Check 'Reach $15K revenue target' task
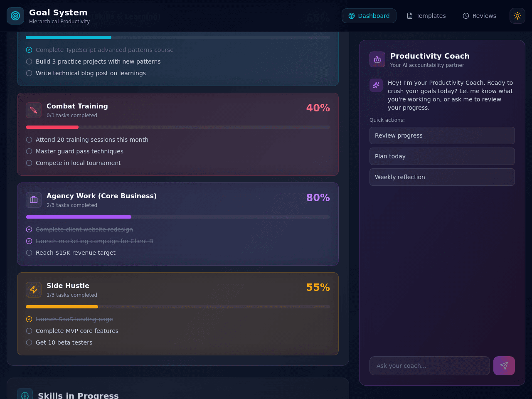Viewport: 532px width, 399px height. (29, 253)
